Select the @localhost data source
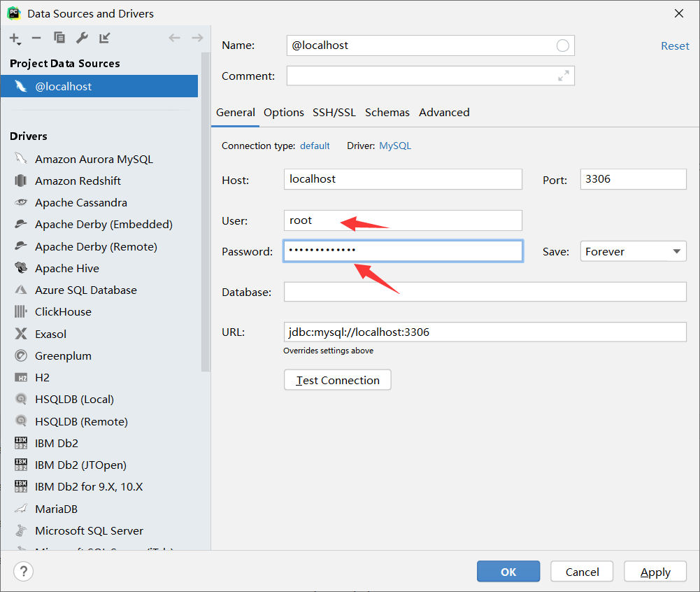Image resolution: width=700 pixels, height=592 pixels. tap(99, 86)
